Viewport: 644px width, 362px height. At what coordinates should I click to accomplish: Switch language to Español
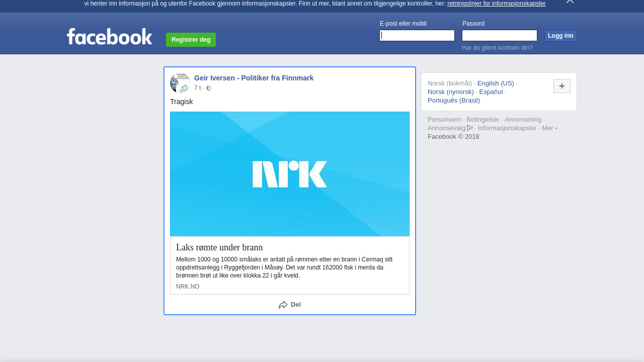(491, 92)
